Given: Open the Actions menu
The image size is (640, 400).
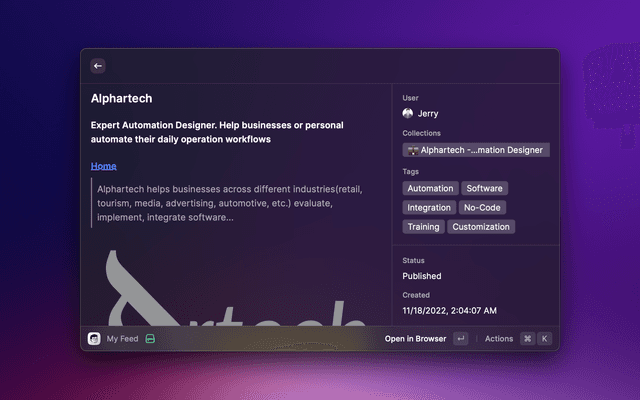Looking at the screenshot, I should coord(498,339).
